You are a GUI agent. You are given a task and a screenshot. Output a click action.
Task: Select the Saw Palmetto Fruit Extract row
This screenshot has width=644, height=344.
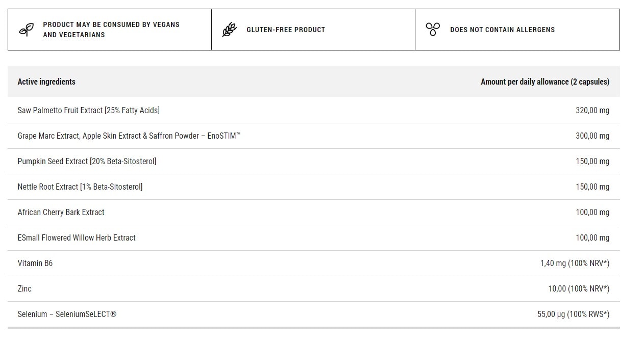(x=314, y=110)
